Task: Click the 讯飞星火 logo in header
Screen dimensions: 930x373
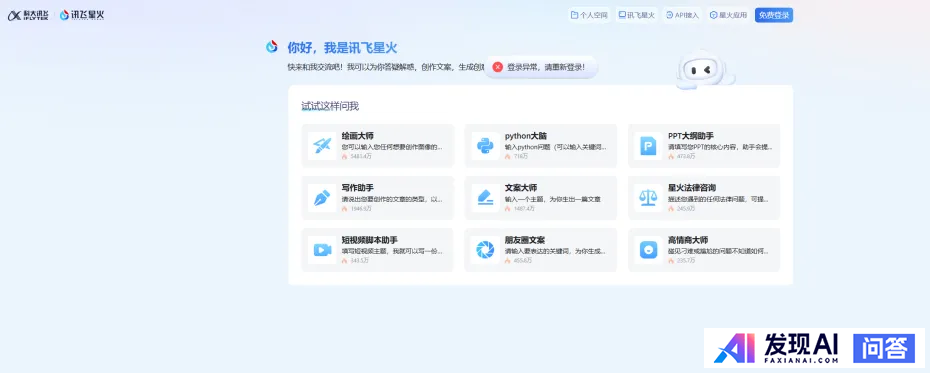Action: point(82,15)
